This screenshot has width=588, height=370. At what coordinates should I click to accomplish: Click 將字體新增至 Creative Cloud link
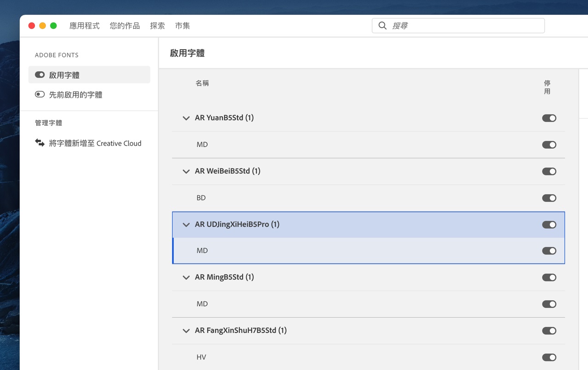click(95, 143)
